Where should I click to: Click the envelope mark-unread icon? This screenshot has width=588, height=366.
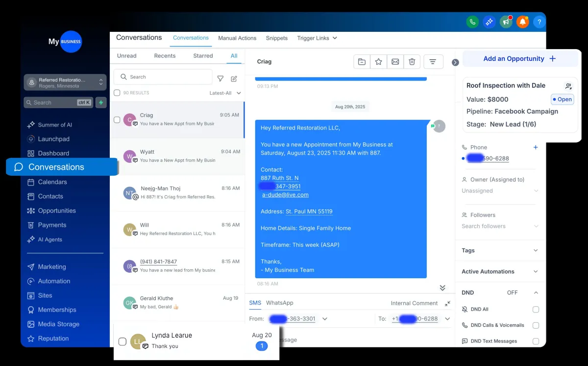pyautogui.click(x=395, y=62)
